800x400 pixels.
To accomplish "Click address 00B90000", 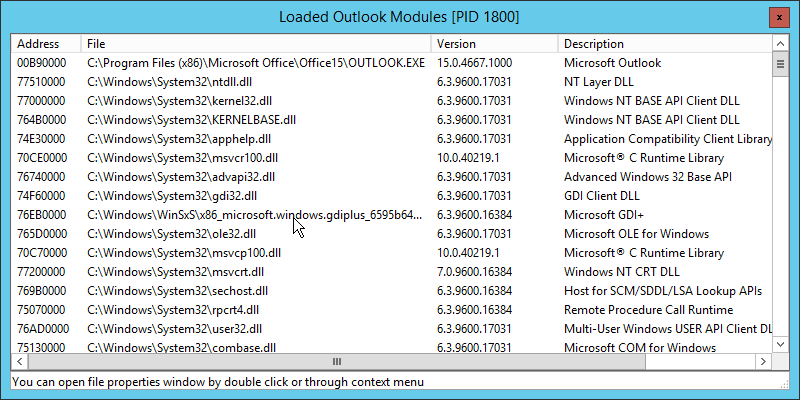I will [x=41, y=63].
